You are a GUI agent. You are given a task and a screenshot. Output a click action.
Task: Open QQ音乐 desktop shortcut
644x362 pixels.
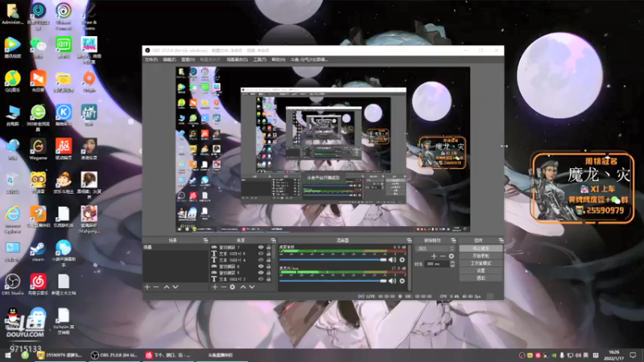[x=12, y=81]
